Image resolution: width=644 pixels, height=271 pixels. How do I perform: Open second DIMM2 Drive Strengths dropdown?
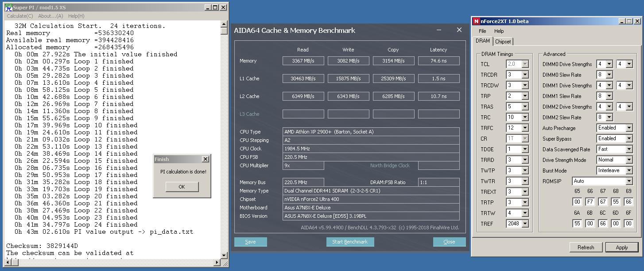point(629,106)
